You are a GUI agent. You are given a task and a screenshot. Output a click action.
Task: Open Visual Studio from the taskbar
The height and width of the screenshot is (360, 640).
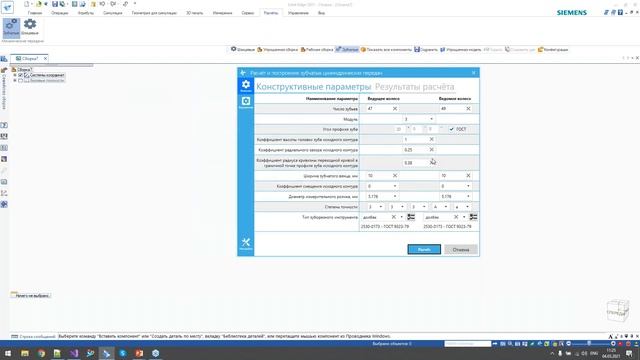pyautogui.click(x=74, y=353)
